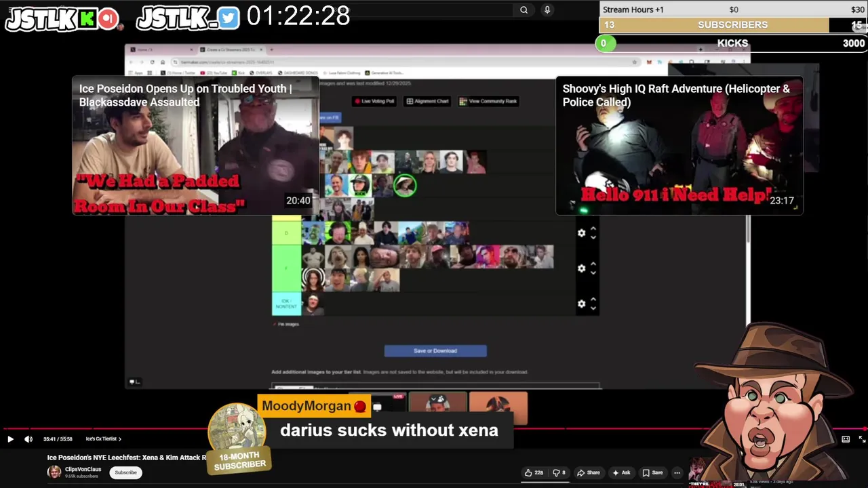Open the Generation AI Tools bookmark
The image size is (868, 488).
click(x=385, y=73)
